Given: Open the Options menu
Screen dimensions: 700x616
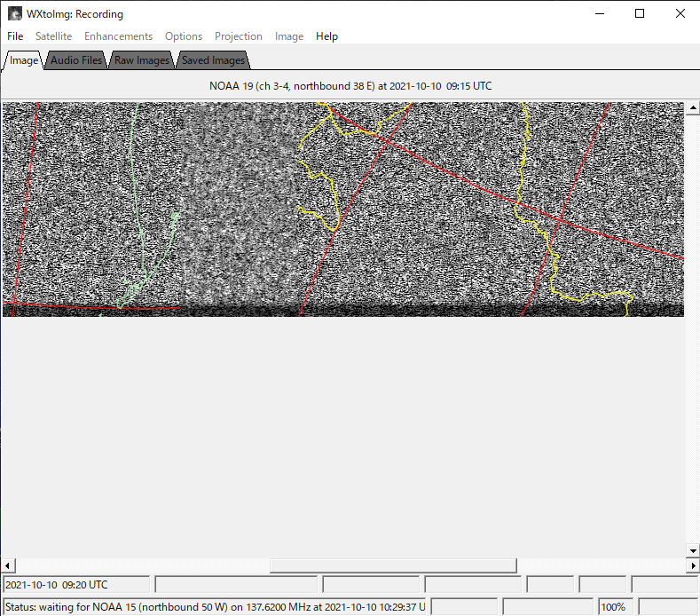Looking at the screenshot, I should (184, 36).
